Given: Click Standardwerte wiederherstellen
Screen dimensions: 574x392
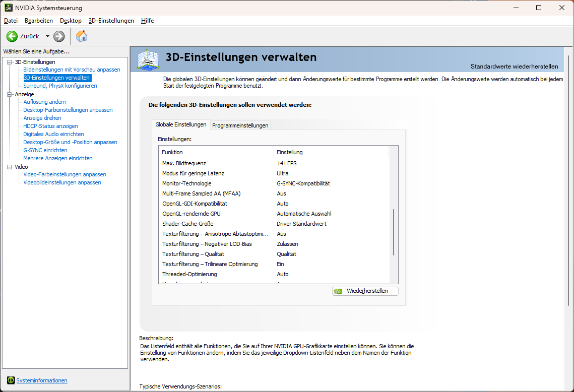Looking at the screenshot, I should (515, 66).
